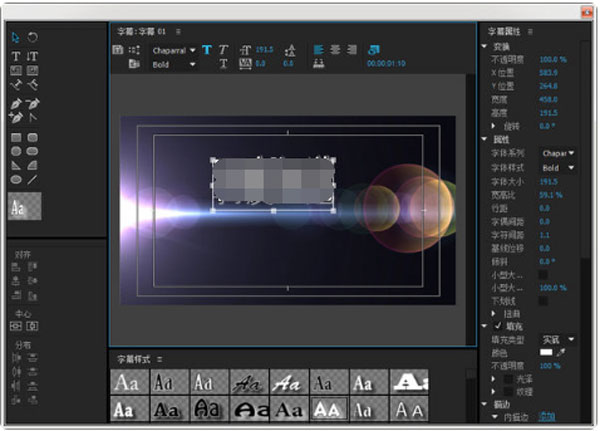Screen dimensions: 600x431
Task: Align text to the left
Action: 319,48
